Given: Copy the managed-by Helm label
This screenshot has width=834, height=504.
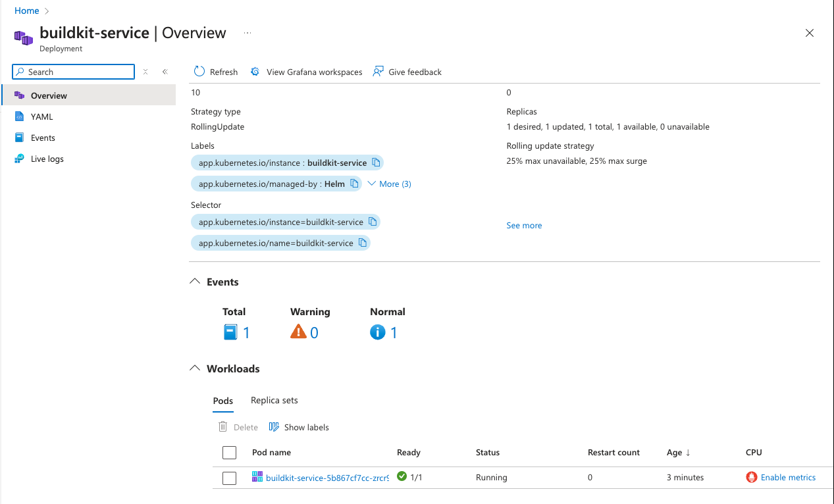Looking at the screenshot, I should click(354, 184).
